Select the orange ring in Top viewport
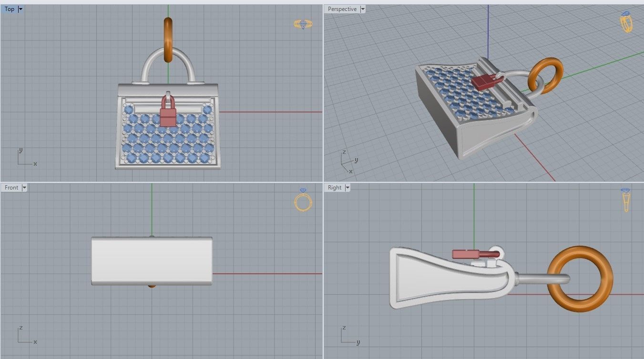This screenshot has height=359, width=644. pos(168,40)
